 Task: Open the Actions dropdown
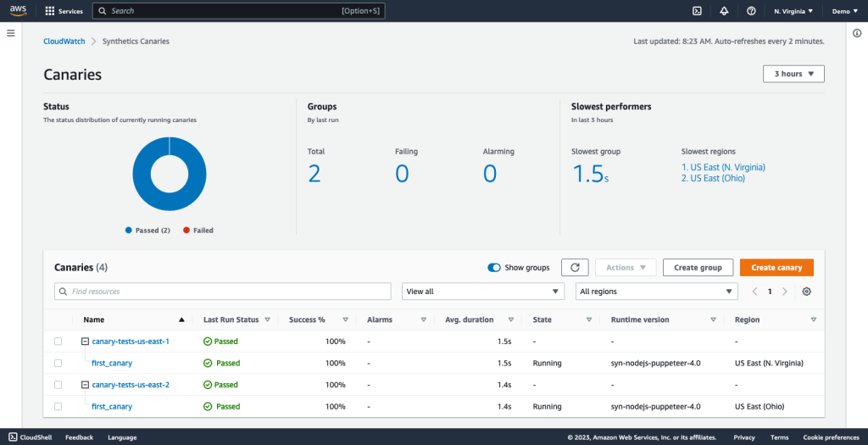coord(626,267)
